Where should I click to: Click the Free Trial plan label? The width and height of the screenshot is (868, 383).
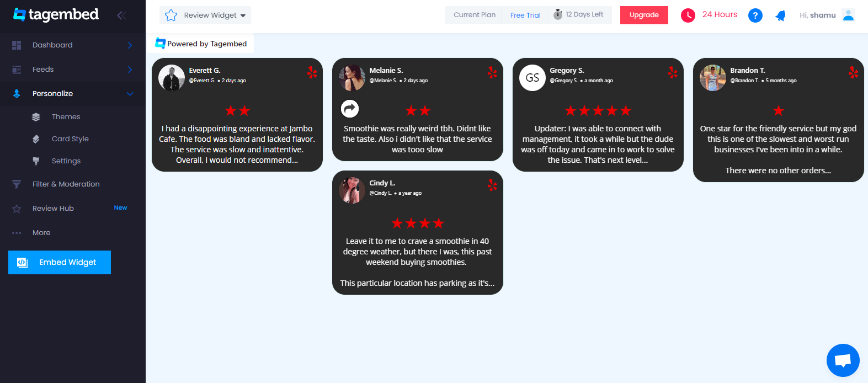(525, 15)
